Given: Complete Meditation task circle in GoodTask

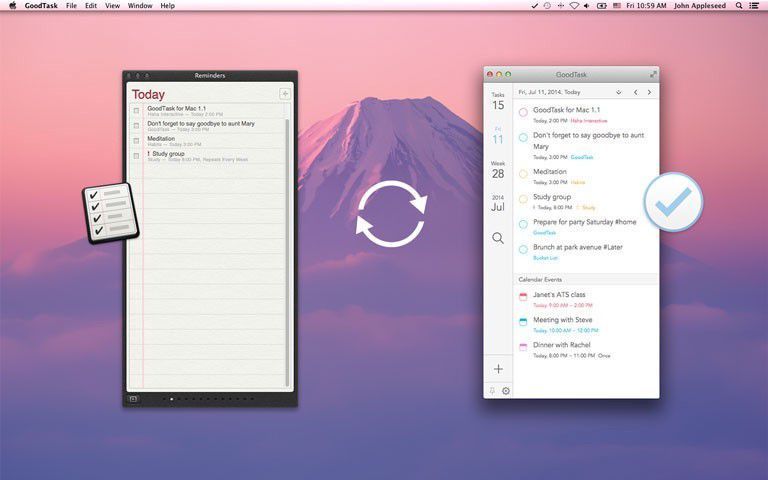Looking at the screenshot, I should 523,173.
